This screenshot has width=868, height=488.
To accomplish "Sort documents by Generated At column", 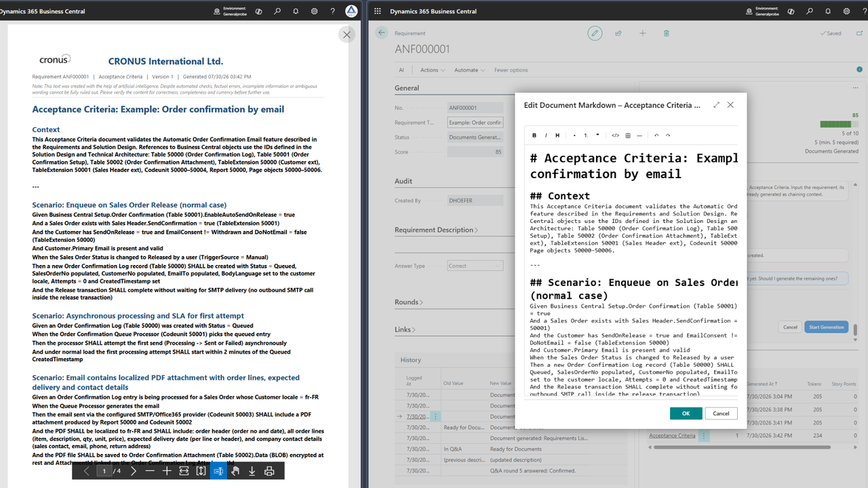I will (762, 384).
